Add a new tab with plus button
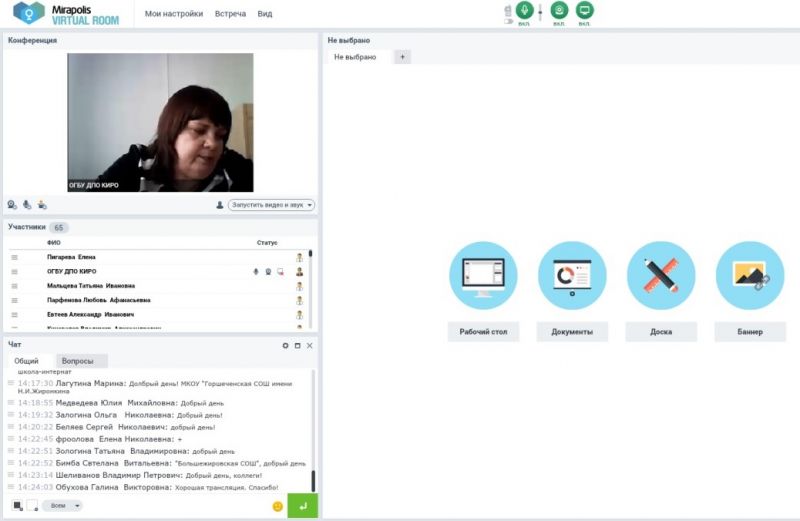This screenshot has height=521, width=800. coord(403,57)
